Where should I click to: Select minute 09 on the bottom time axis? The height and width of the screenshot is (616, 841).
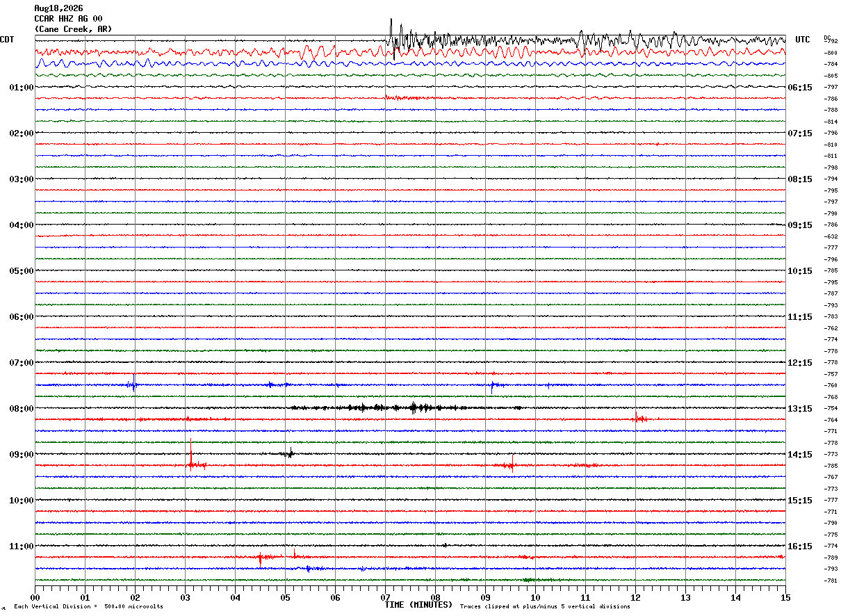coord(485,597)
